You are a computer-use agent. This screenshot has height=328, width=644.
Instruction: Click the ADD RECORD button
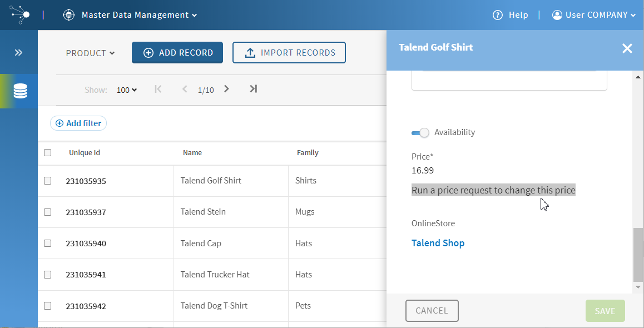click(x=177, y=53)
